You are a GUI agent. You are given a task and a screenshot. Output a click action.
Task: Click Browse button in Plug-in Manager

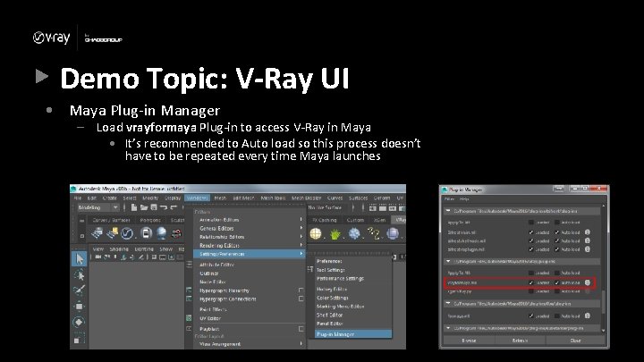pos(469,341)
